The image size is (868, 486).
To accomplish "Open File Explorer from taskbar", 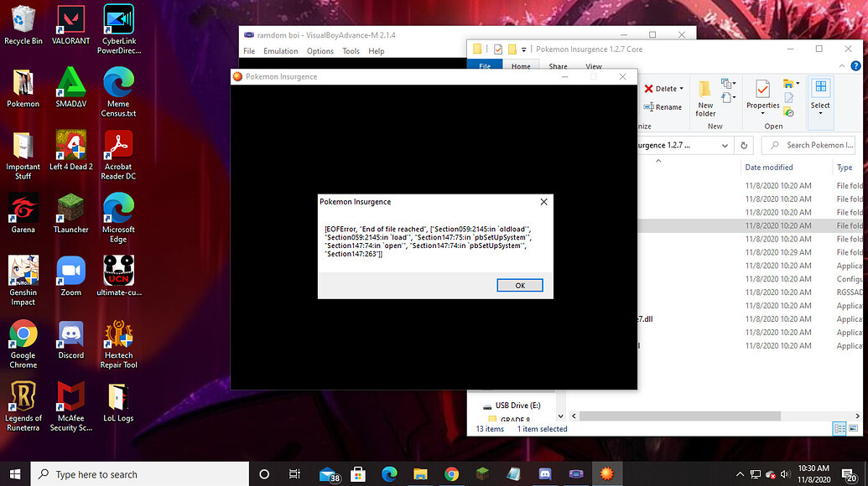I will tap(420, 474).
